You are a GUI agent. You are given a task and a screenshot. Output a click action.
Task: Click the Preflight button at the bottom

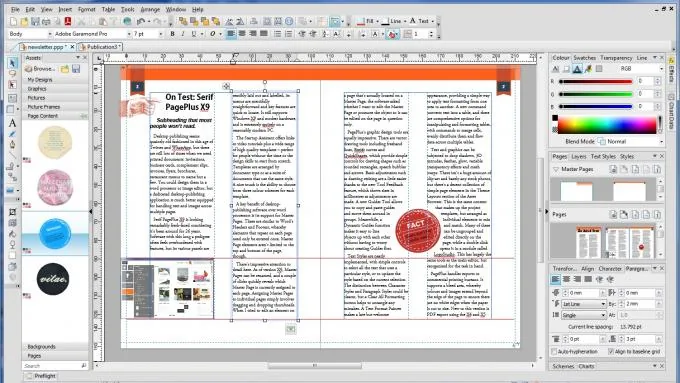[41, 376]
